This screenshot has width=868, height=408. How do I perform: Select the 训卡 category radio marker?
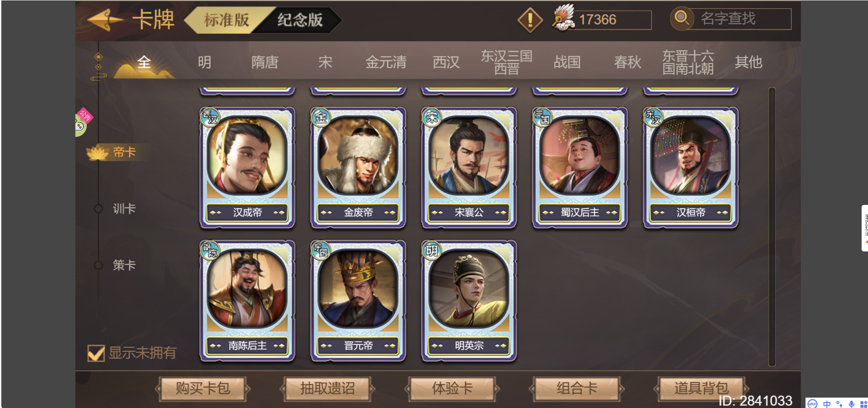pos(98,209)
